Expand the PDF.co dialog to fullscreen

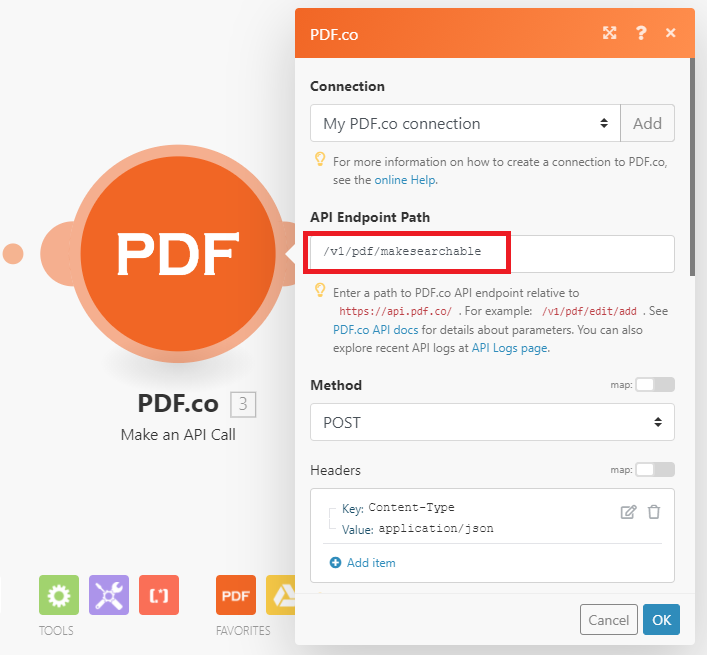coord(610,33)
